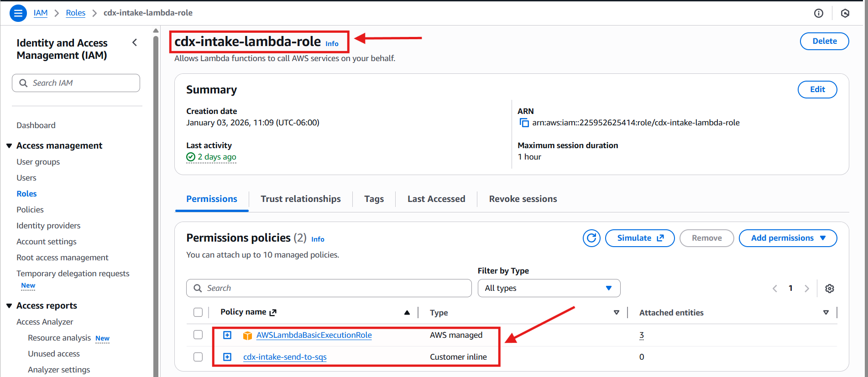868x377 pixels.
Task: Collapse the Access management section
Action: pos(9,146)
